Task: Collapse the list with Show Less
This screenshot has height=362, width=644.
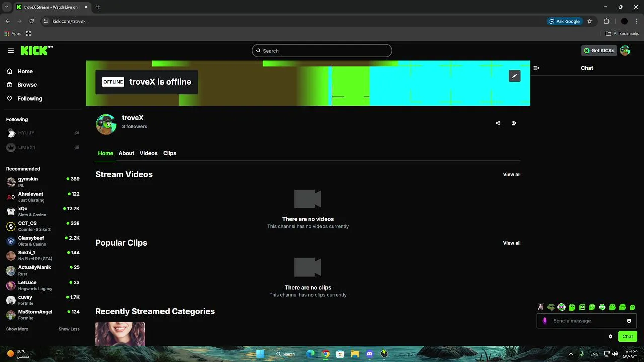Action: click(x=69, y=329)
